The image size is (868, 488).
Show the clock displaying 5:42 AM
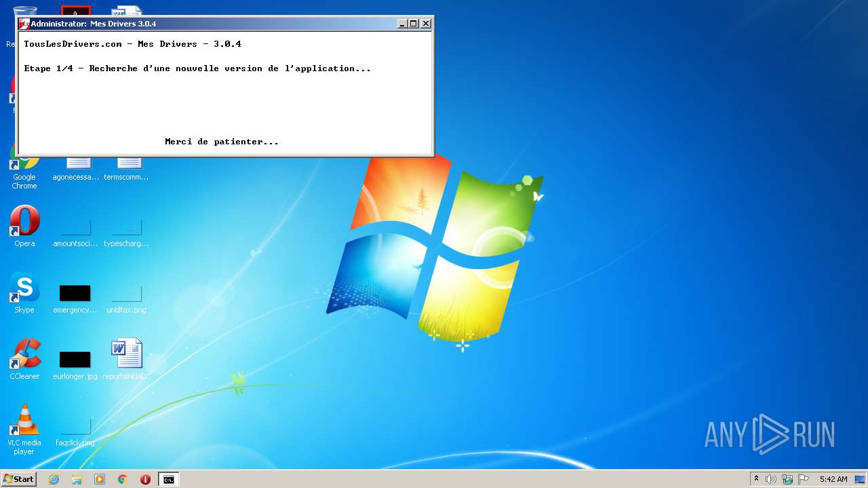833,479
